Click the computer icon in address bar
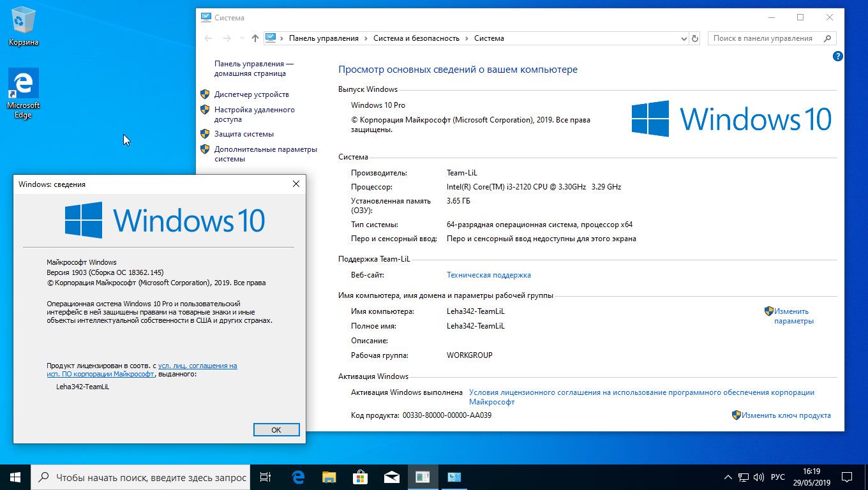This screenshot has height=490, width=868. (270, 38)
